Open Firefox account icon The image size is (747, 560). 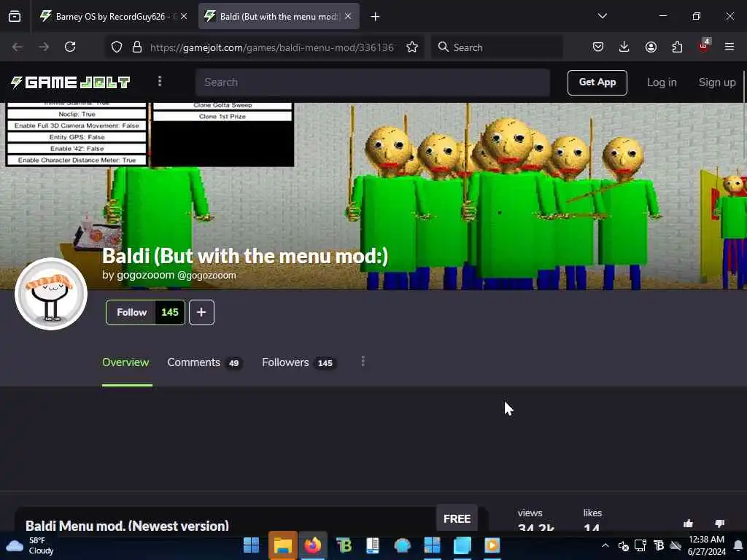coord(651,47)
